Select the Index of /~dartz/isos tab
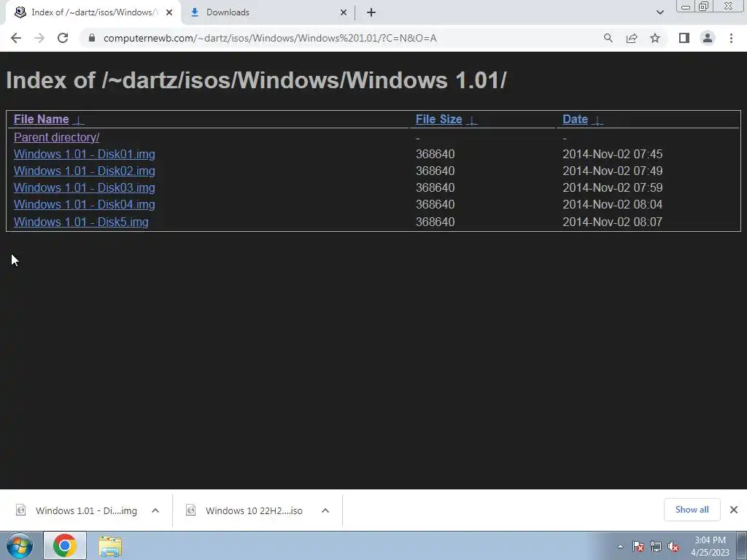The height and width of the screenshot is (560, 747). click(93, 12)
